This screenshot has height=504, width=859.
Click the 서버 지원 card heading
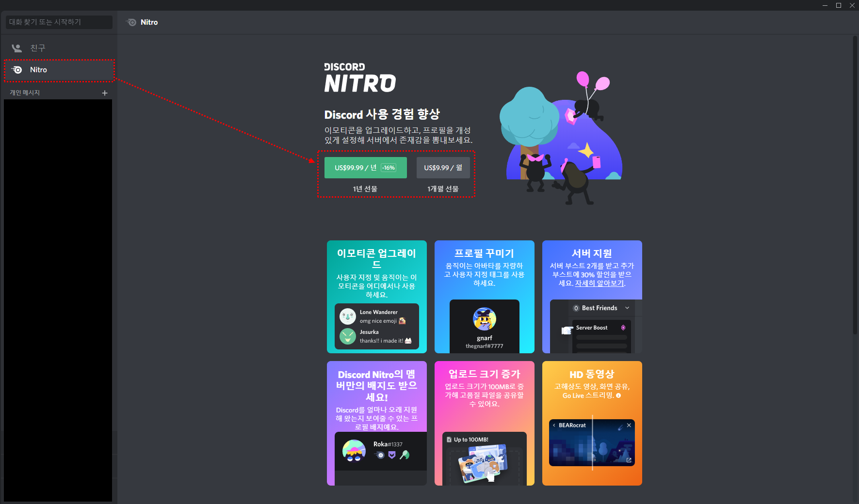pos(592,253)
